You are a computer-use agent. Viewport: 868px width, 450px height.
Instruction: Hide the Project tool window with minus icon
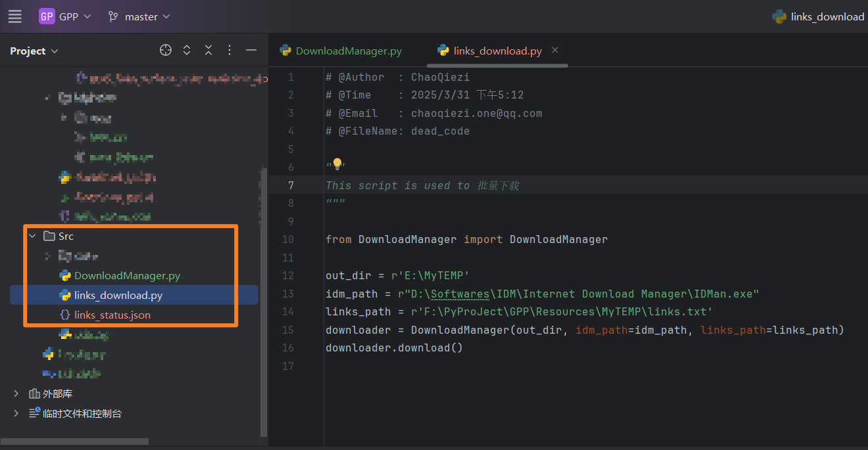coord(251,49)
